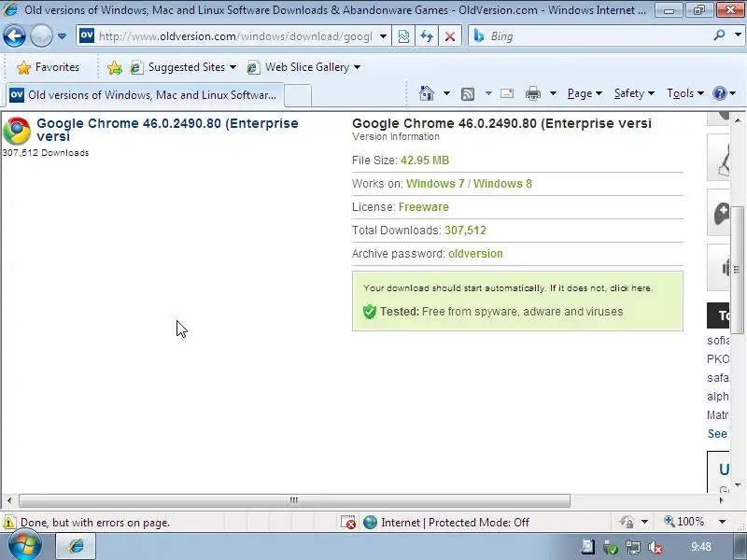
Task: Open the Favorites star button
Action: click(x=48, y=67)
